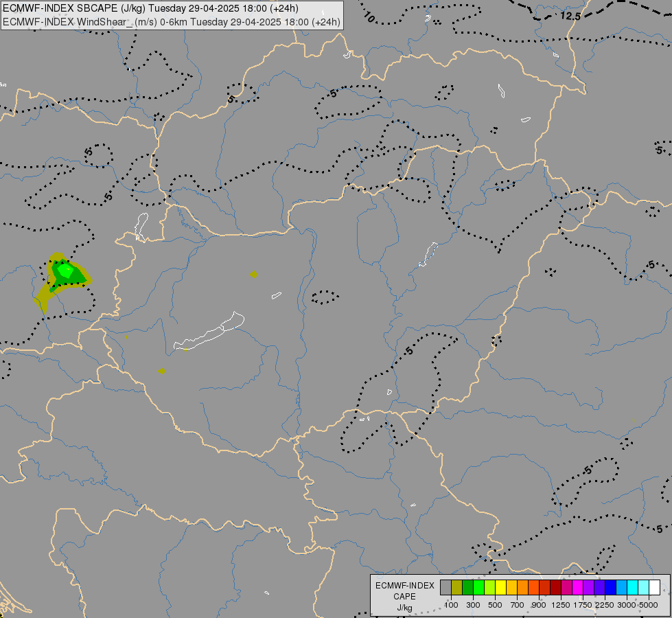Click the WindShear 0-6km title line
Screen dimensions: 672x618
click(x=172, y=22)
